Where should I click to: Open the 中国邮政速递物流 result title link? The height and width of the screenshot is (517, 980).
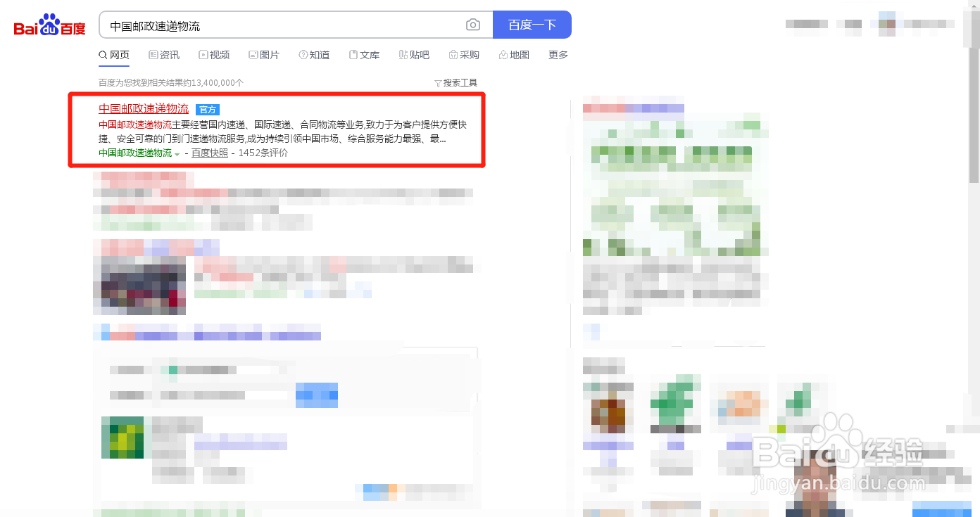click(144, 109)
